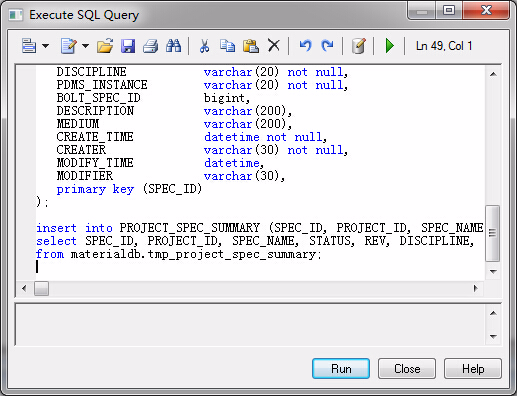The height and width of the screenshot is (396, 517).
Task: Click 'materialdb.tmp_project_spec_summary;' text
Action: click(x=196, y=254)
